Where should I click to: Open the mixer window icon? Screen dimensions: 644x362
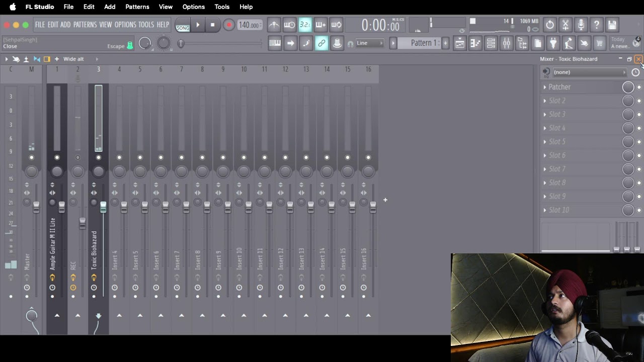click(506, 43)
